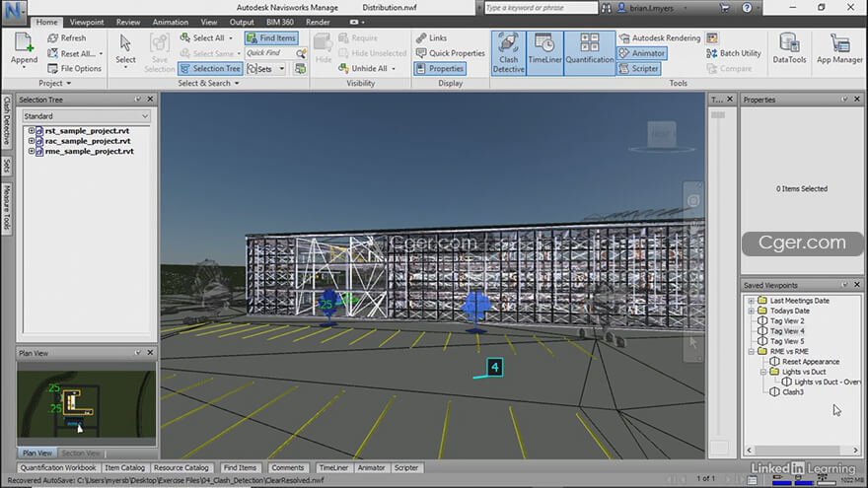Toggle the Find Items window
Image resolution: width=868 pixels, height=488 pixels.
(271, 37)
